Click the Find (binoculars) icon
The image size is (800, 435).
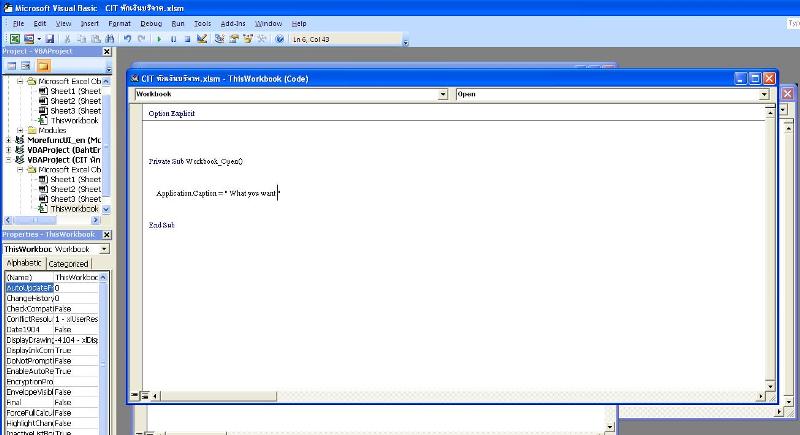(x=110, y=39)
